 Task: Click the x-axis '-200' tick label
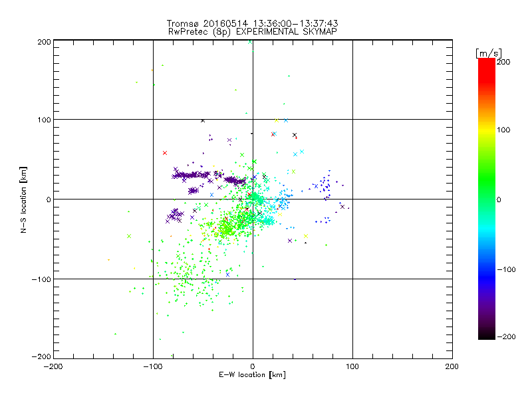pyautogui.click(x=54, y=366)
